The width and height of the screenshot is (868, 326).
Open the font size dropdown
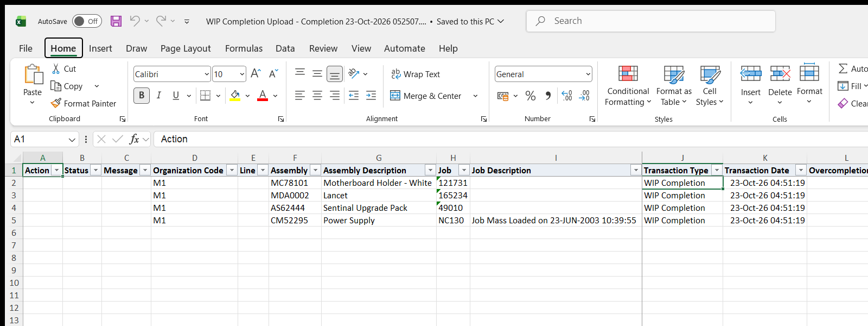pyautogui.click(x=242, y=74)
